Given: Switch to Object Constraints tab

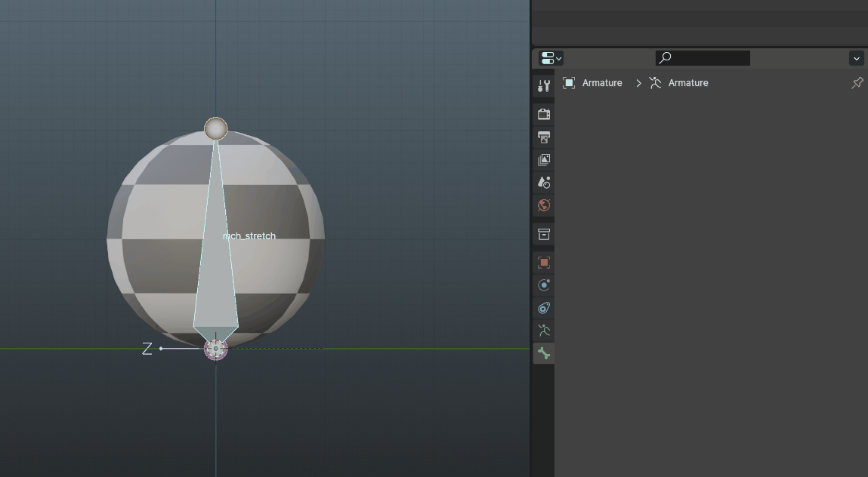Looking at the screenshot, I should point(544,308).
